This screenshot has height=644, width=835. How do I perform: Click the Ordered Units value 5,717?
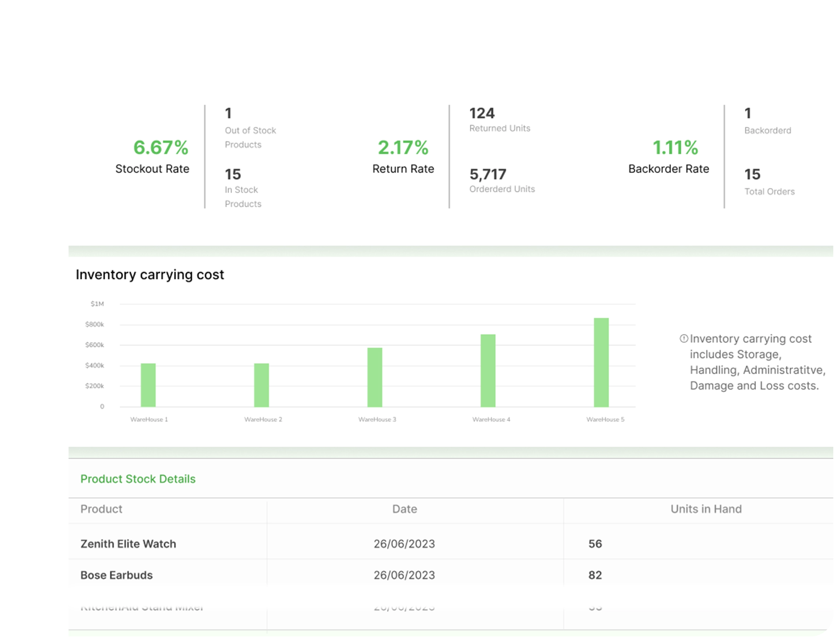(487, 174)
